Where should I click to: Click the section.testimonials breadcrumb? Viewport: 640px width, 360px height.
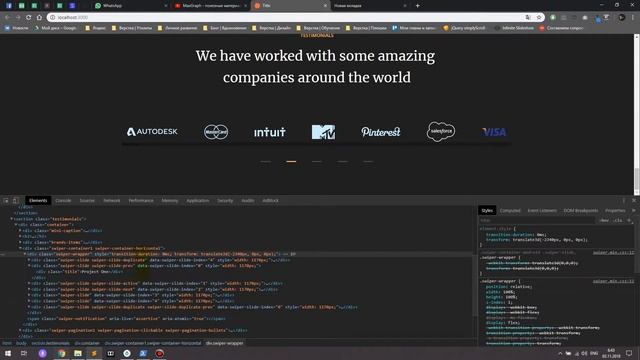50,343
